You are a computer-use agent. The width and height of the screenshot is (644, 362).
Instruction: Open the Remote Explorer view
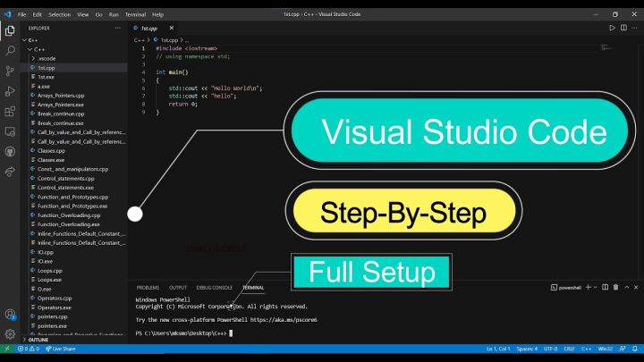click(10, 131)
